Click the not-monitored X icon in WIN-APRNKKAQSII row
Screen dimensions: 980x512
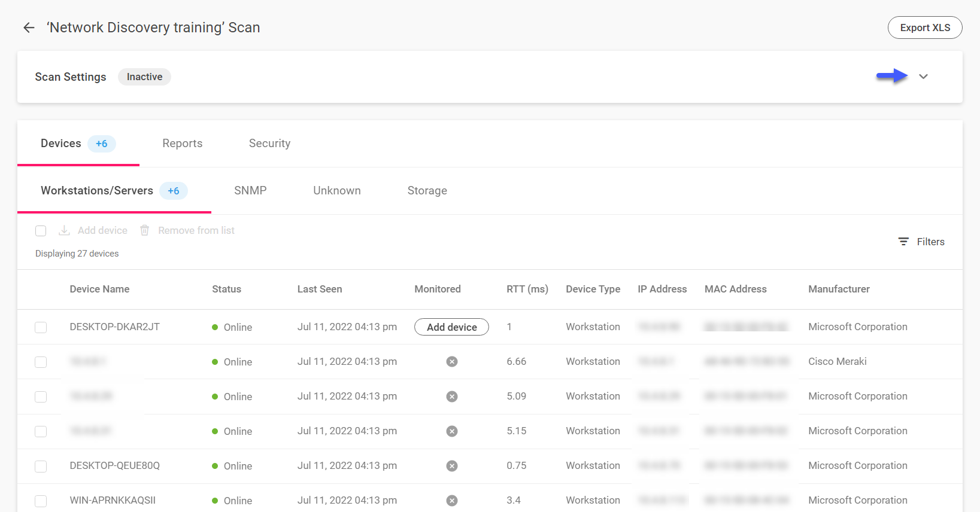(x=452, y=501)
